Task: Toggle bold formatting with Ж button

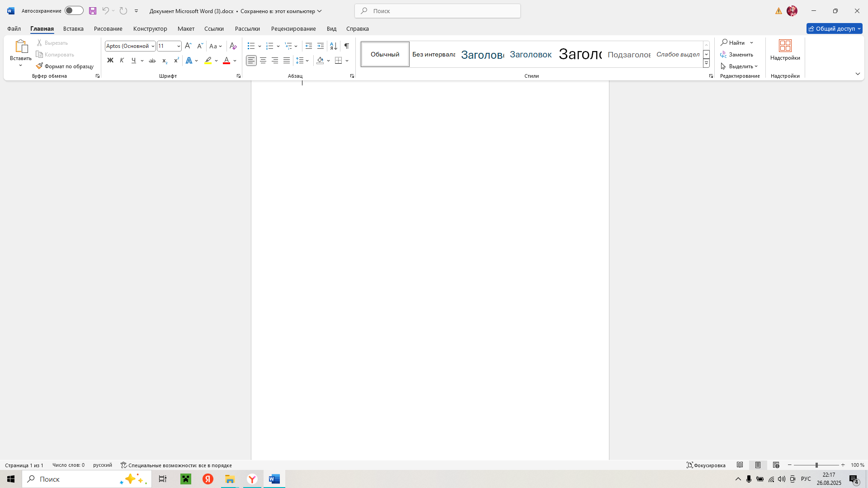Action: click(x=110, y=61)
